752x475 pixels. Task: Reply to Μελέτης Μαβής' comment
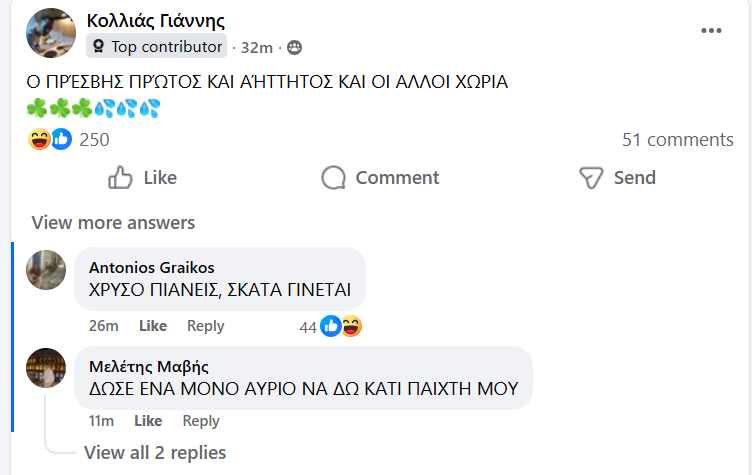pyautogui.click(x=201, y=421)
